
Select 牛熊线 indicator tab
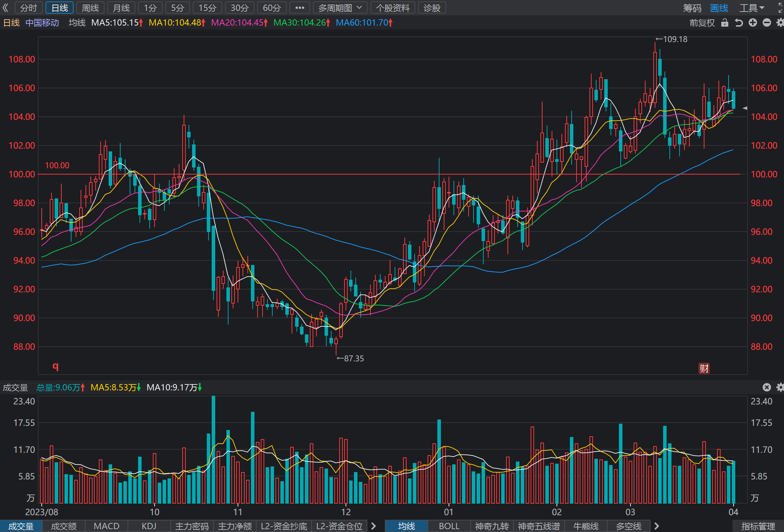(586, 526)
